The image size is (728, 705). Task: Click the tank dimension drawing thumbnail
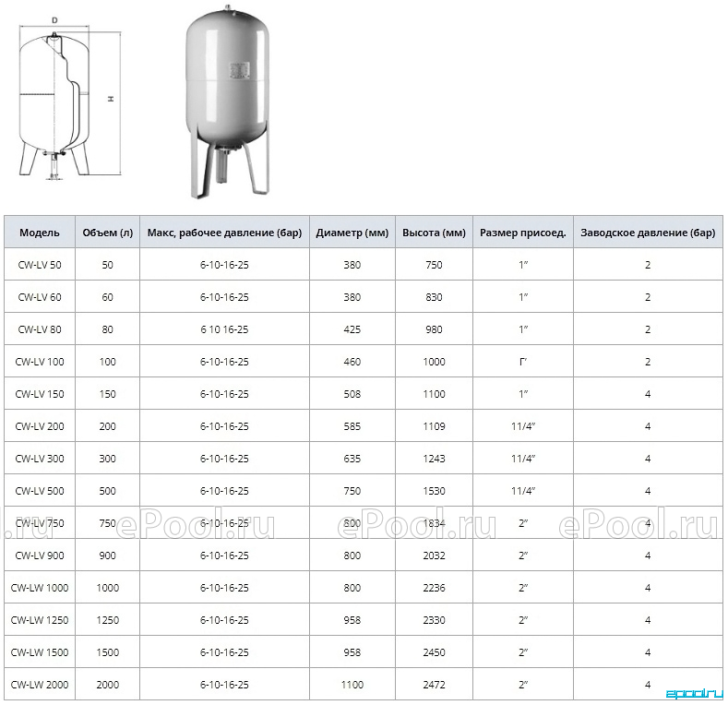pos(69,99)
